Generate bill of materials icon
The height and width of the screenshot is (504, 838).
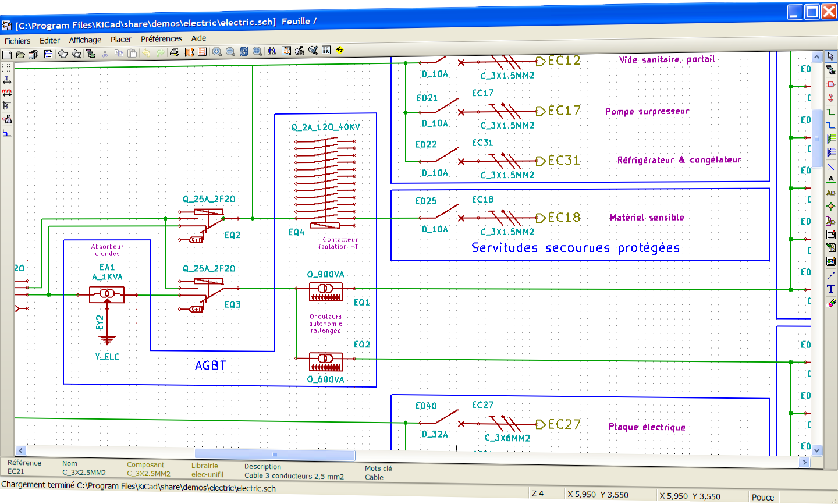[326, 50]
